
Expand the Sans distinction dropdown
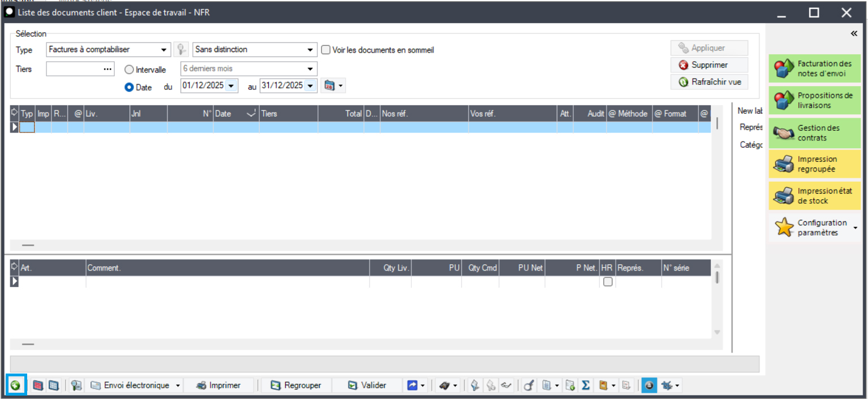pos(255,50)
